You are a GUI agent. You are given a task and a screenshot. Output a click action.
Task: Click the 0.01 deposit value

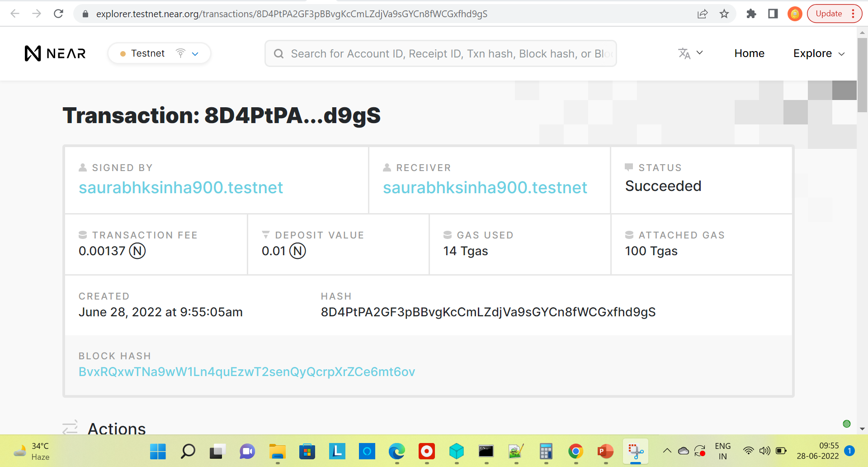[284, 251]
